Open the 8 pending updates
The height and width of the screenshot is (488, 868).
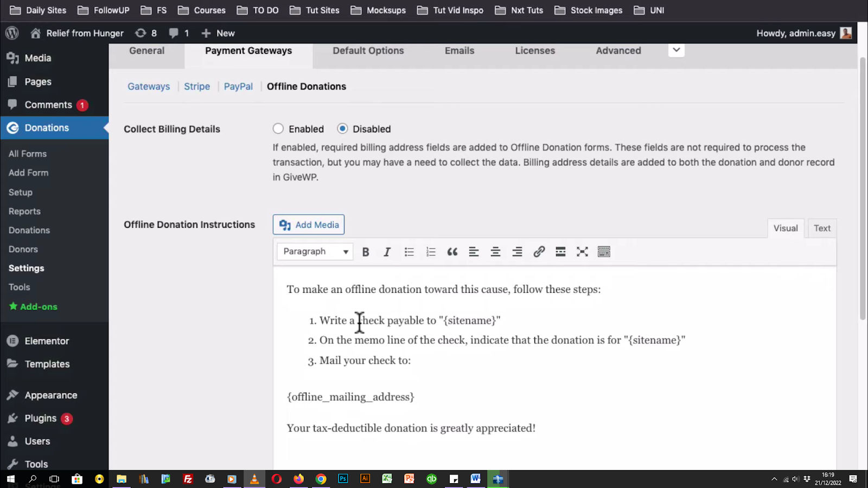146,33
